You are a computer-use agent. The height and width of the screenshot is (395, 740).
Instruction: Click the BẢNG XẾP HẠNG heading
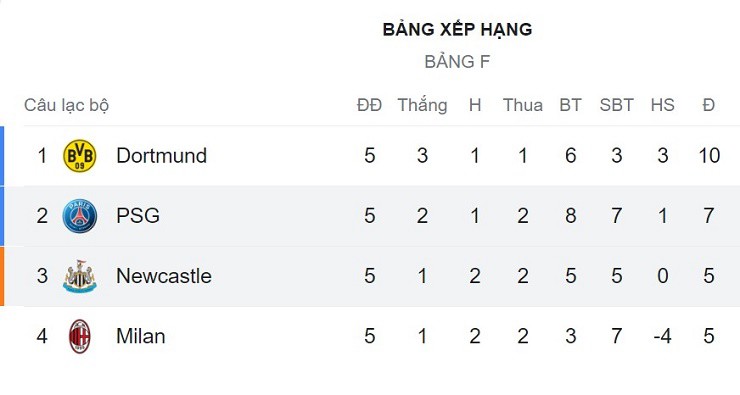[457, 29]
